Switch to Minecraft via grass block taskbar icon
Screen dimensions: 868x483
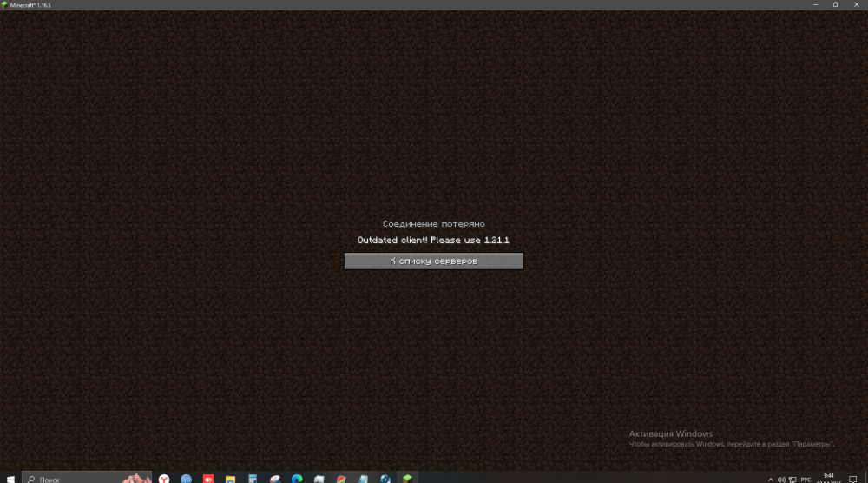(x=407, y=479)
